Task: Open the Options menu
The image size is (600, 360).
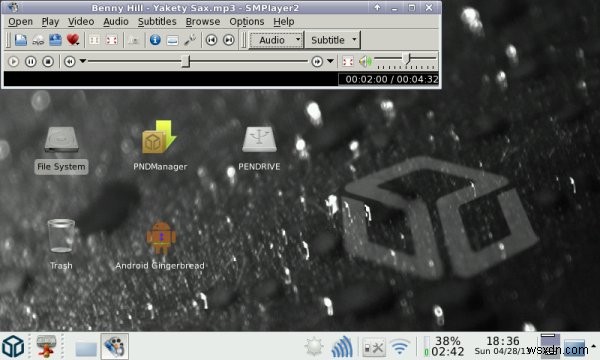Action: 247,21
